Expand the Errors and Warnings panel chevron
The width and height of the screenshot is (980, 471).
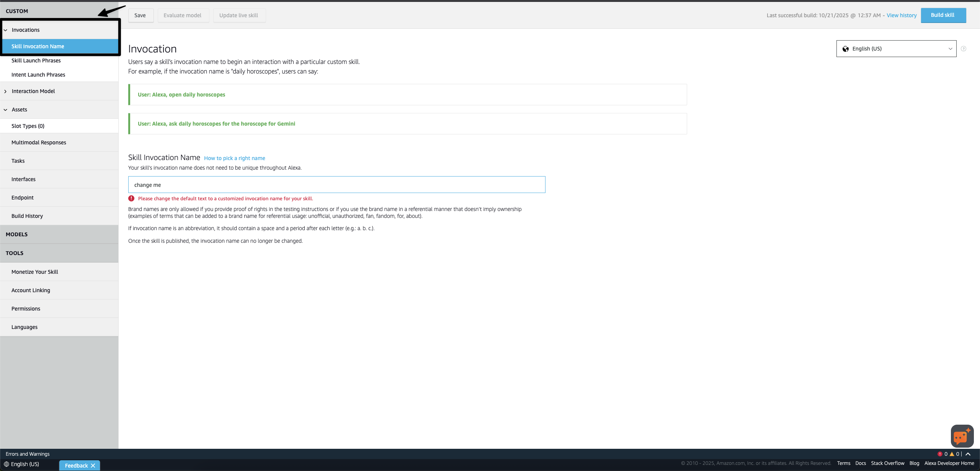pyautogui.click(x=968, y=454)
